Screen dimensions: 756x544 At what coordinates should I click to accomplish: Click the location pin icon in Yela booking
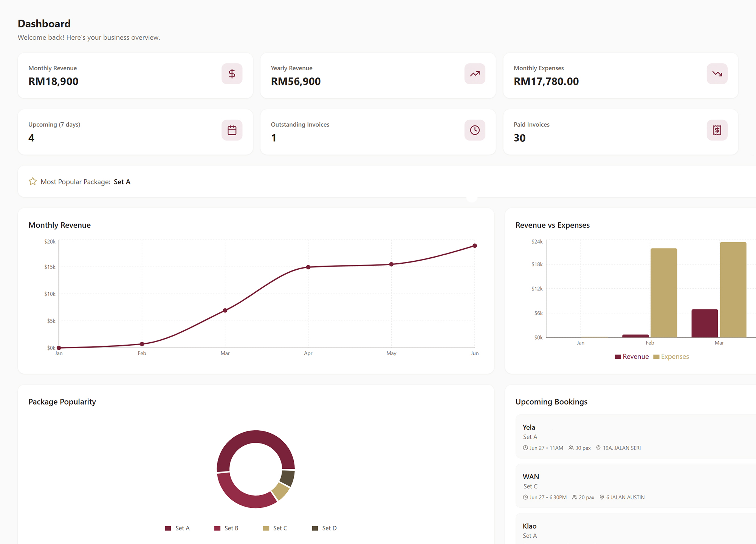(598, 448)
